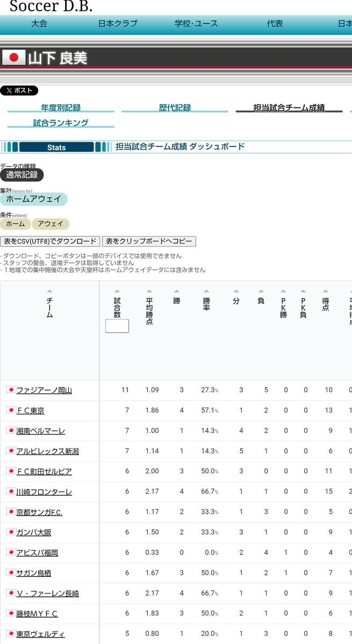The height and width of the screenshot is (644, 352).
Task: Switch to the 歴代記録 tab
Action: pyautogui.click(x=175, y=108)
